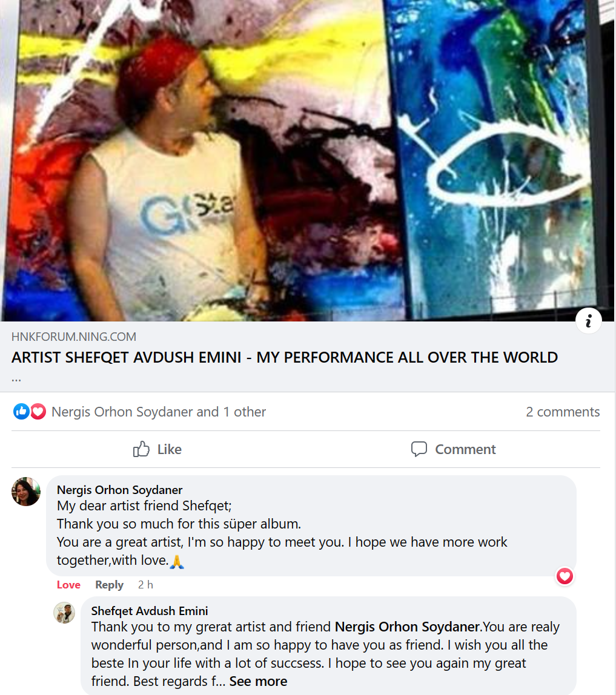The height and width of the screenshot is (695, 616).
Task: Click the thumbs-up Like icon
Action: coord(141,449)
